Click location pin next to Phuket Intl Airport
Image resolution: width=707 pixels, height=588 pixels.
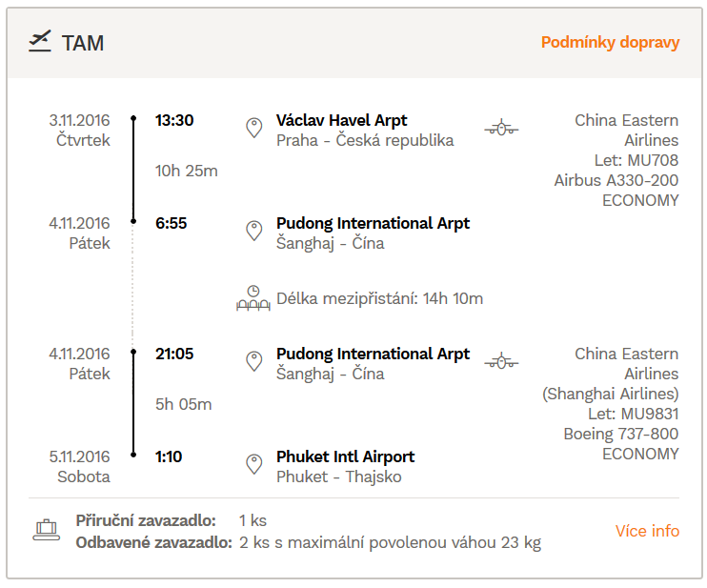[x=254, y=464]
